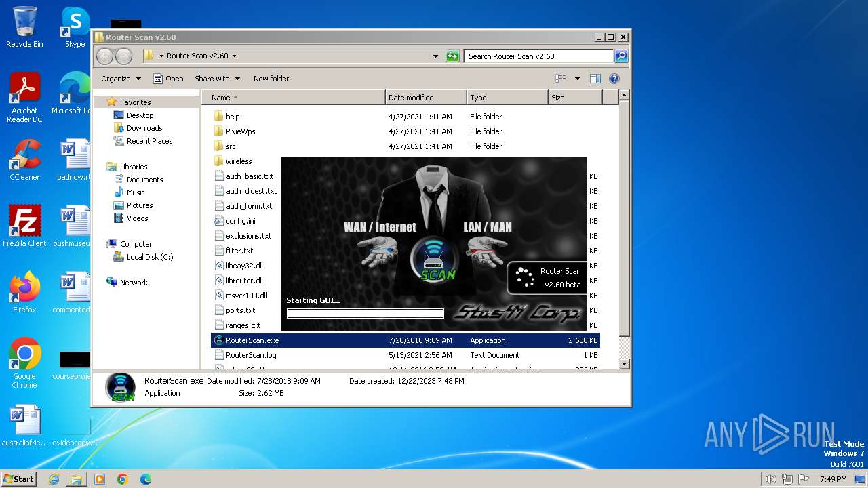The image size is (868, 488).
Task: Click New folder button
Action: coord(271,79)
